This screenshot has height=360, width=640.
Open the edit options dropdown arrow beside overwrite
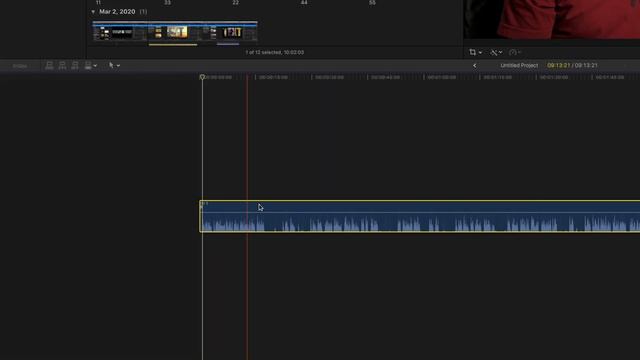pyautogui.click(x=95, y=66)
